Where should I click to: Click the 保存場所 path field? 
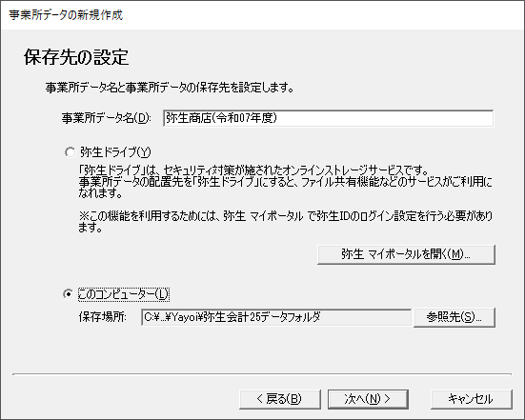point(276,317)
